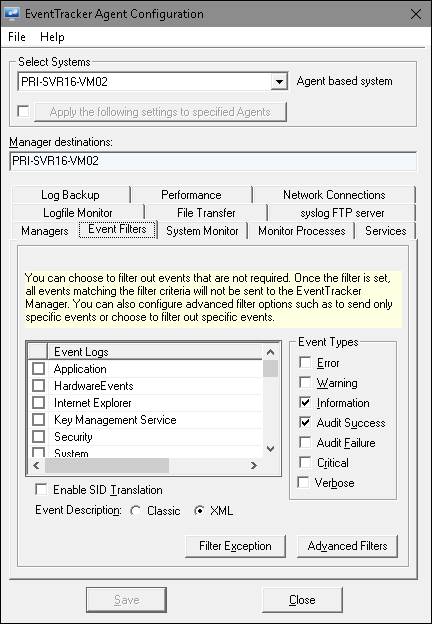Open Advanced Filters
Viewport: 432px width, 624px height.
[347, 546]
